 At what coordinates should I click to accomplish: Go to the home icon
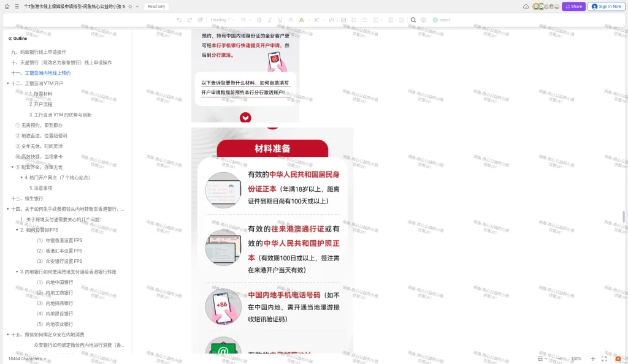(7, 6)
